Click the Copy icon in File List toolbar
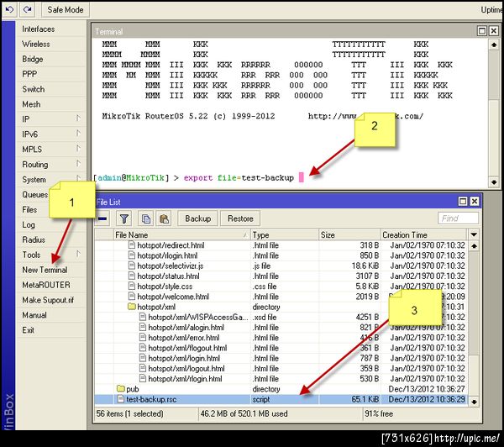 point(146,218)
